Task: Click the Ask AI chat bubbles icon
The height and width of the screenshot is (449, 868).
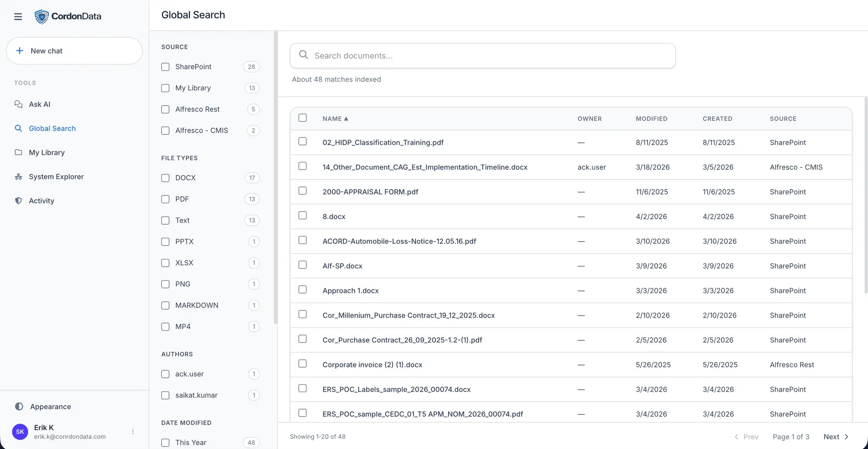Action: point(18,104)
